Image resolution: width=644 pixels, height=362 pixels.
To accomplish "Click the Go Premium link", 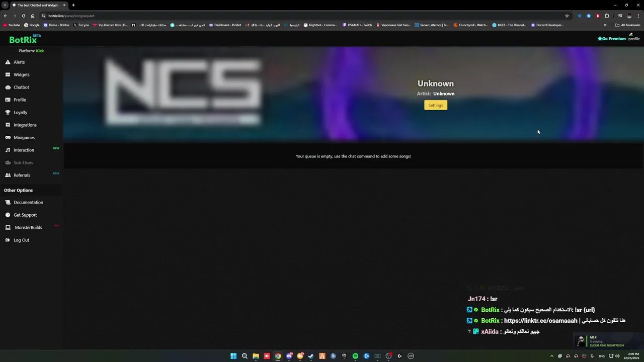I will pyautogui.click(x=612, y=39).
